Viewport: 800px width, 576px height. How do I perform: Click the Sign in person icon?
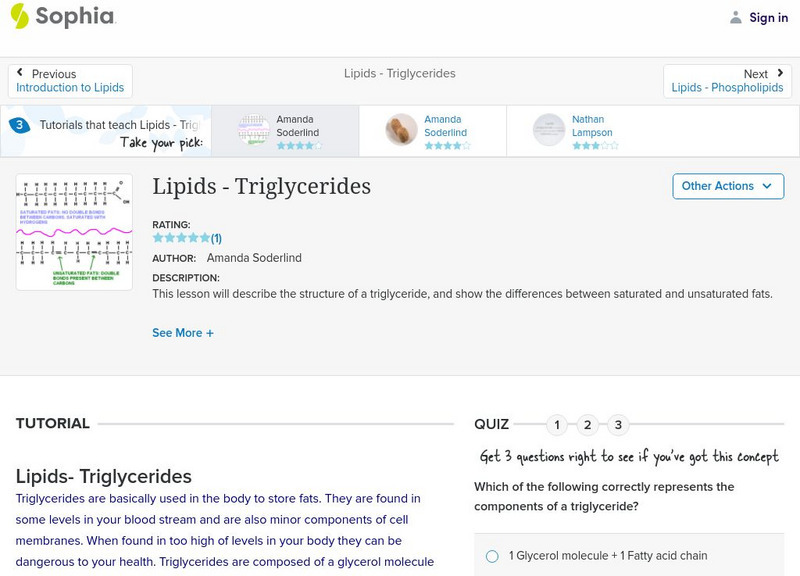tap(737, 17)
